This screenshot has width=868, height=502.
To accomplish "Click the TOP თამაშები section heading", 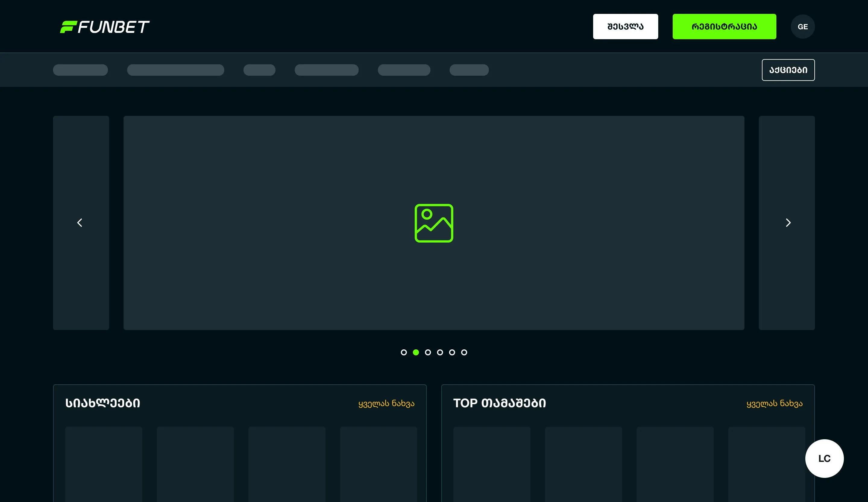I will pyautogui.click(x=499, y=403).
